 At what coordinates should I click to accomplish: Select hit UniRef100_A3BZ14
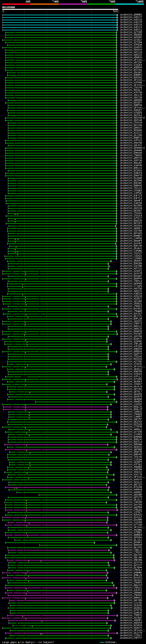click(x=131, y=294)
